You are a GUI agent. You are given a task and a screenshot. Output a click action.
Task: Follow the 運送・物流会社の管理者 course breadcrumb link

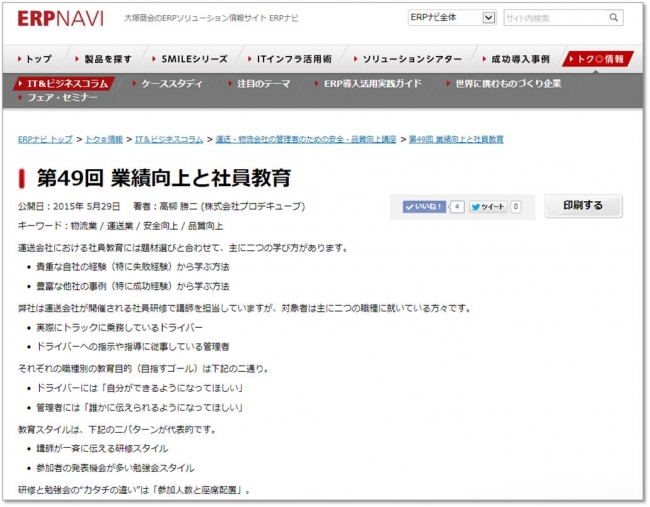[x=306, y=139]
